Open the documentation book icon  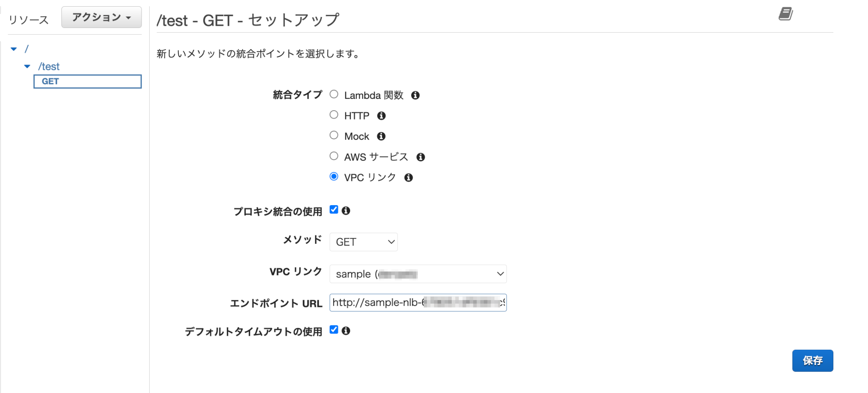pyautogui.click(x=787, y=14)
